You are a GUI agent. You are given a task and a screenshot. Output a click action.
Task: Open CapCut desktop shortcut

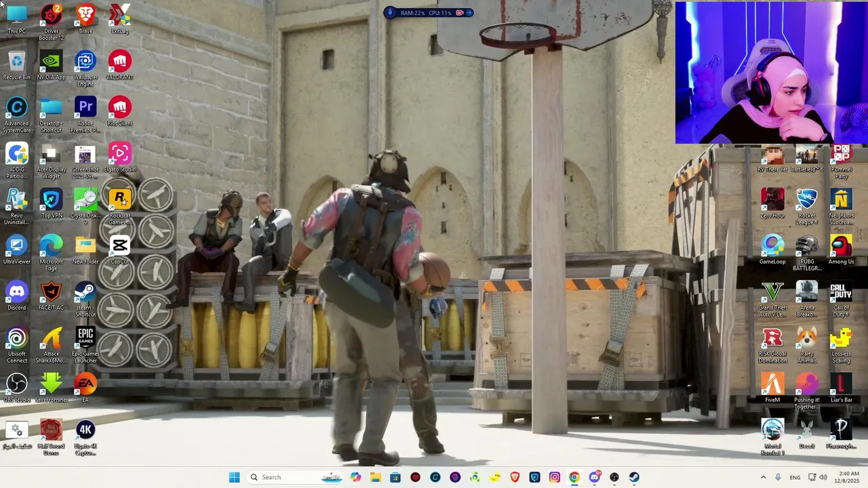120,249
